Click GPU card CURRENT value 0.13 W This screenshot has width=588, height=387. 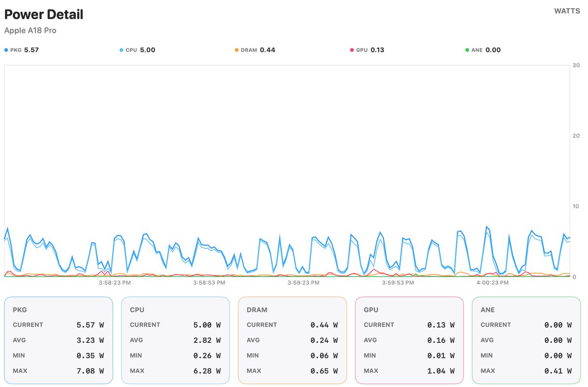(x=441, y=325)
